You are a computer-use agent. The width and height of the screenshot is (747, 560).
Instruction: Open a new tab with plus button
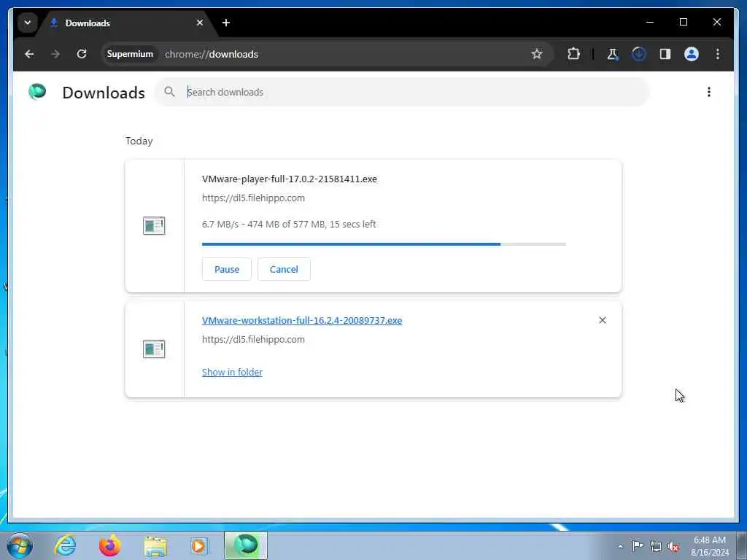(x=226, y=23)
